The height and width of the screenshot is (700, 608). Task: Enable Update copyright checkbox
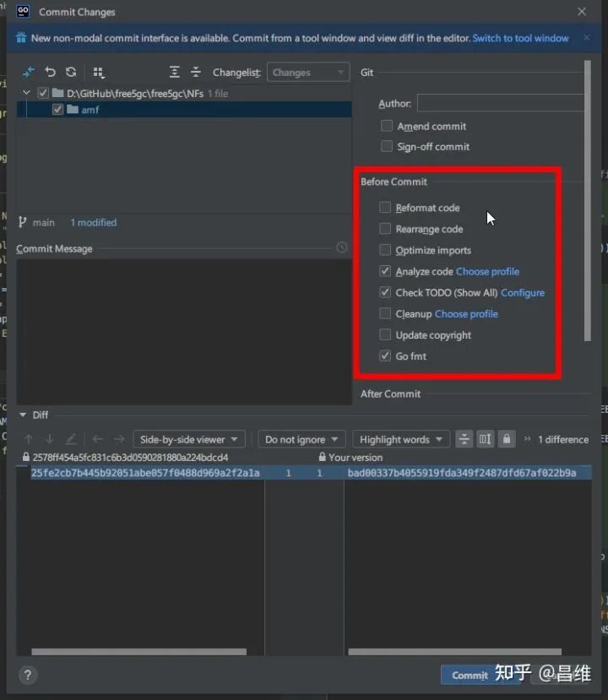pyautogui.click(x=385, y=335)
